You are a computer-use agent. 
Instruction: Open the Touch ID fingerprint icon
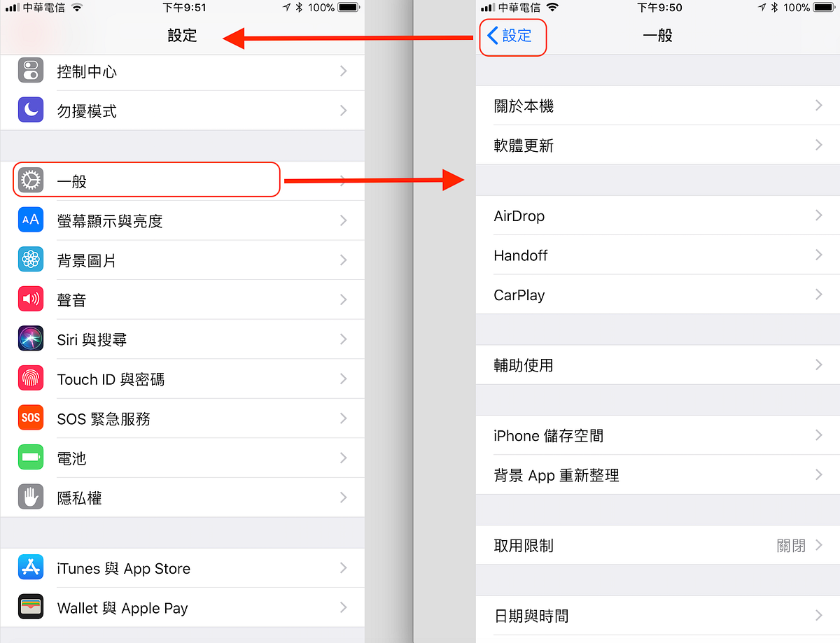(31, 379)
